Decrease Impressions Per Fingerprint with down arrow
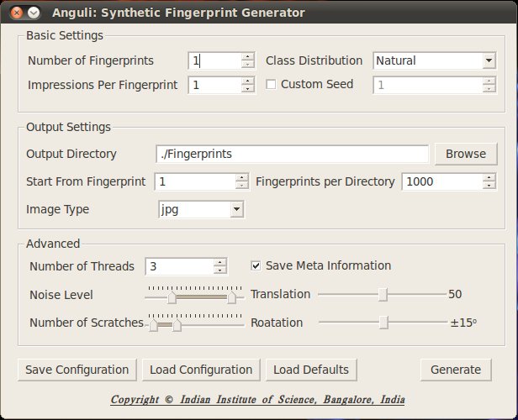Image resolution: width=518 pixels, height=420 pixels. click(247, 89)
